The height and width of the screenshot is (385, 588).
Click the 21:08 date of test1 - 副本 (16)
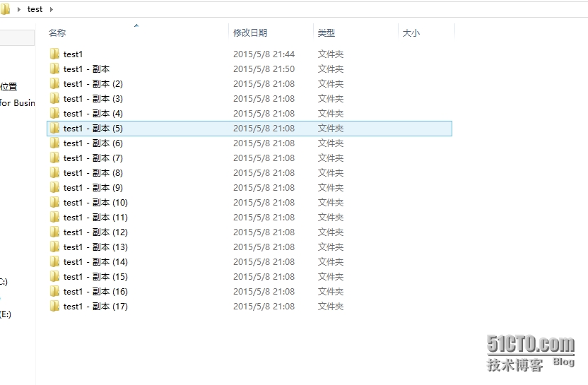point(264,292)
